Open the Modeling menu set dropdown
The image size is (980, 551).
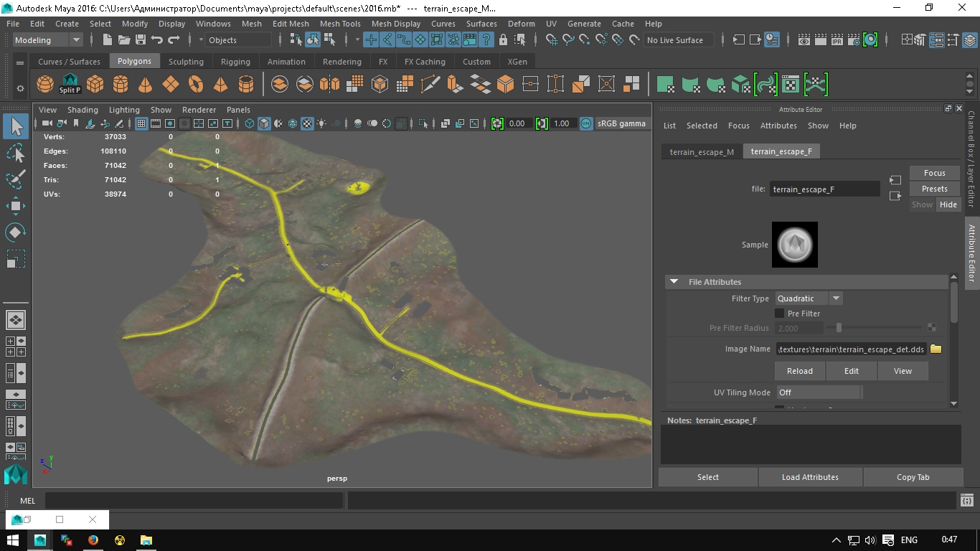(x=47, y=40)
